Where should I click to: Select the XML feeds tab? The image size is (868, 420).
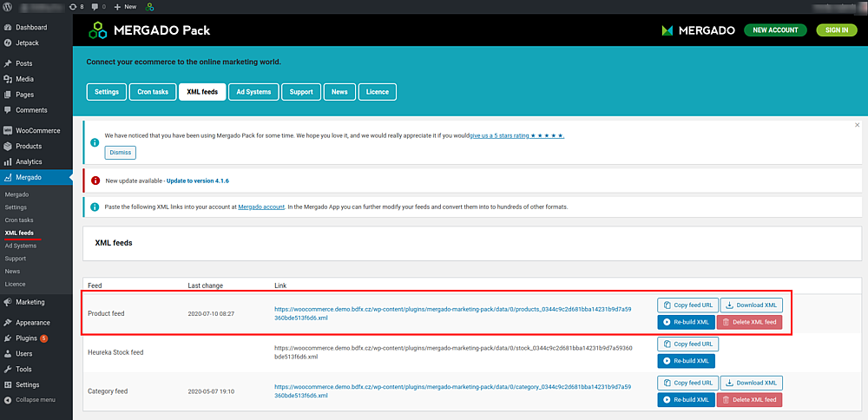[x=202, y=92]
